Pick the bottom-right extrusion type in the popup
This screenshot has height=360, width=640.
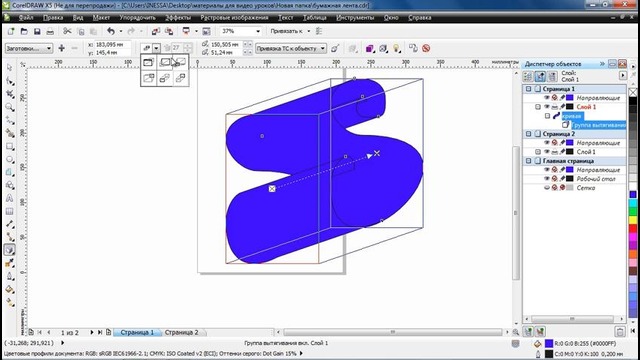click(180, 78)
